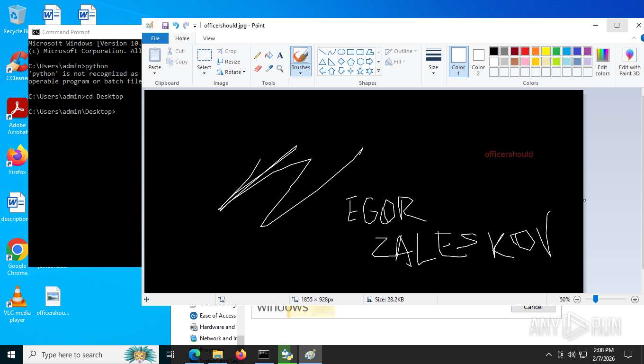Zoom out with the minus button
644x364 pixels.
577,300
